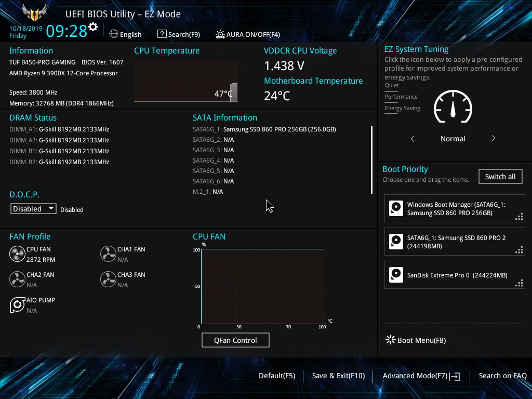Select SanDisk Extreme Pro 0 boot entry
The image size is (532, 399).
tap(455, 275)
